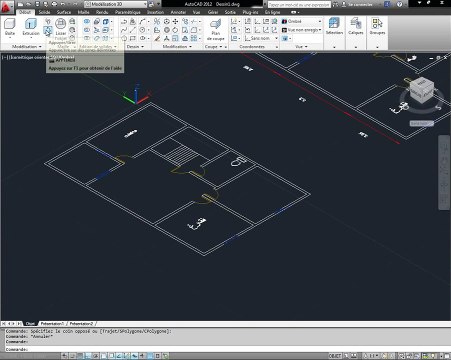
Task: Open the Sans nom UCS dropdown
Action: [261, 39]
